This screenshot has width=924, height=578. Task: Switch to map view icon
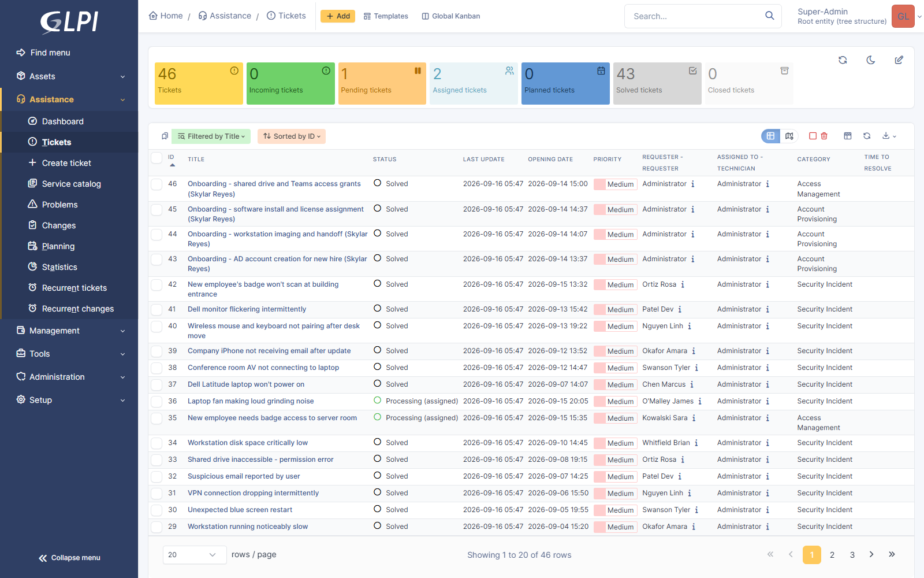(x=789, y=136)
